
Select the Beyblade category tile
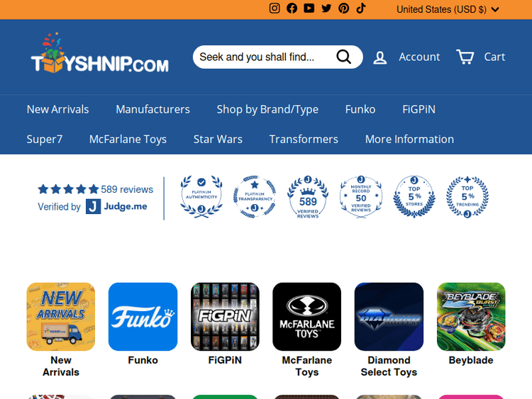click(x=471, y=317)
